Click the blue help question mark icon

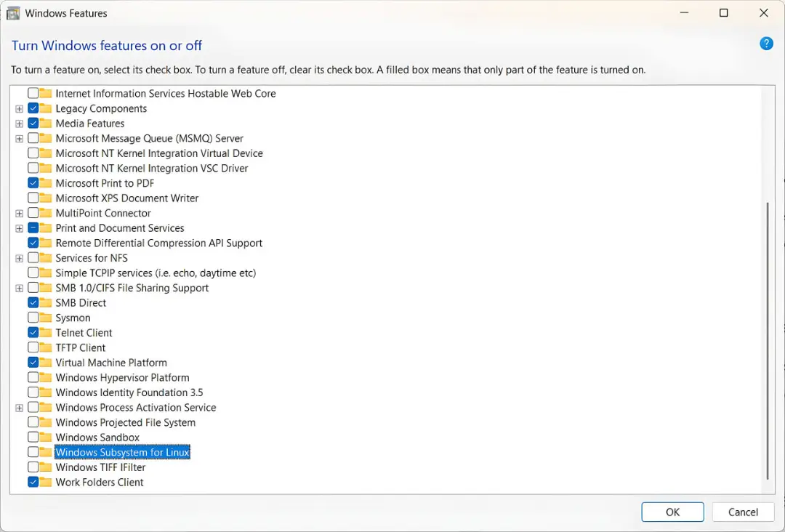click(x=766, y=44)
